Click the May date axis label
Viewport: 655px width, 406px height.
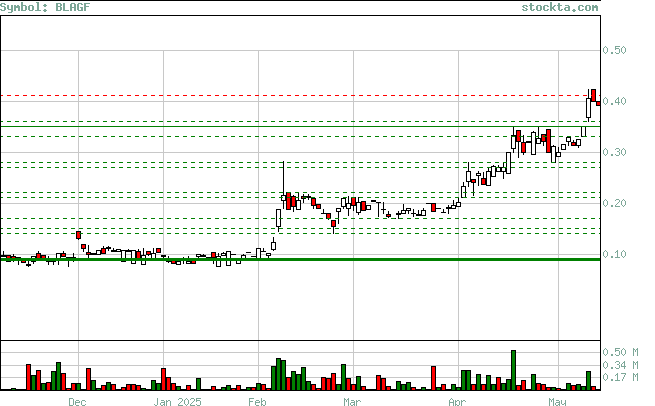557,401
